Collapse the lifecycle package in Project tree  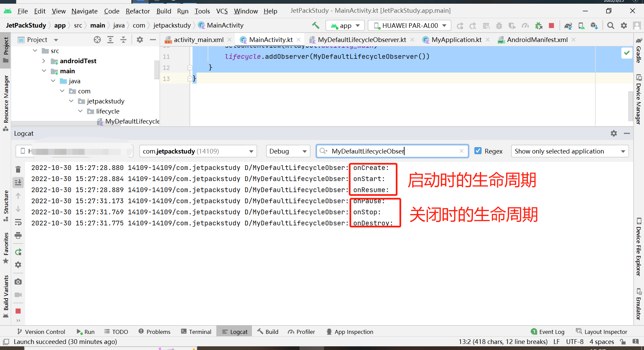point(80,111)
